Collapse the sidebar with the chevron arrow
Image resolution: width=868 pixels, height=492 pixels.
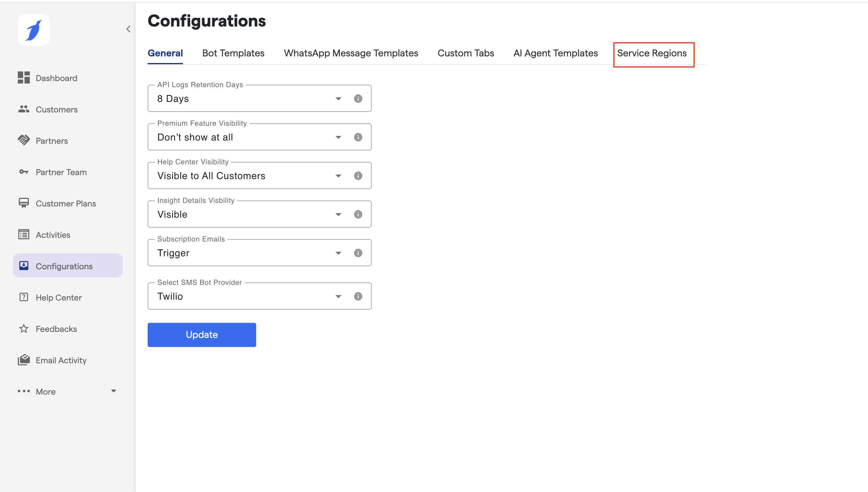tap(128, 29)
